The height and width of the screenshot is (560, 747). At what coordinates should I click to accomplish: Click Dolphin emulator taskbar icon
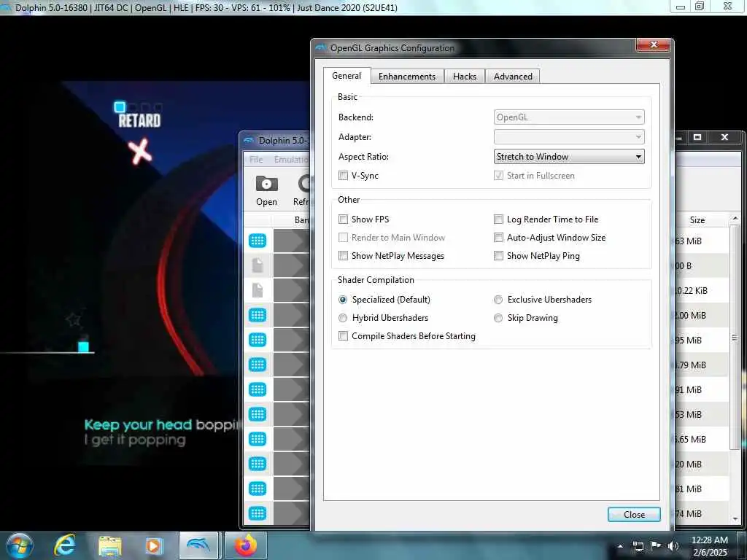(x=198, y=545)
